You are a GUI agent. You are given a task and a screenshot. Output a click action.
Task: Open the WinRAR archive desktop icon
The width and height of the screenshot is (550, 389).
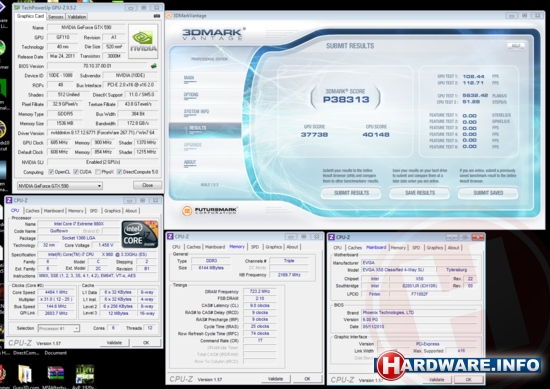click(x=55, y=375)
